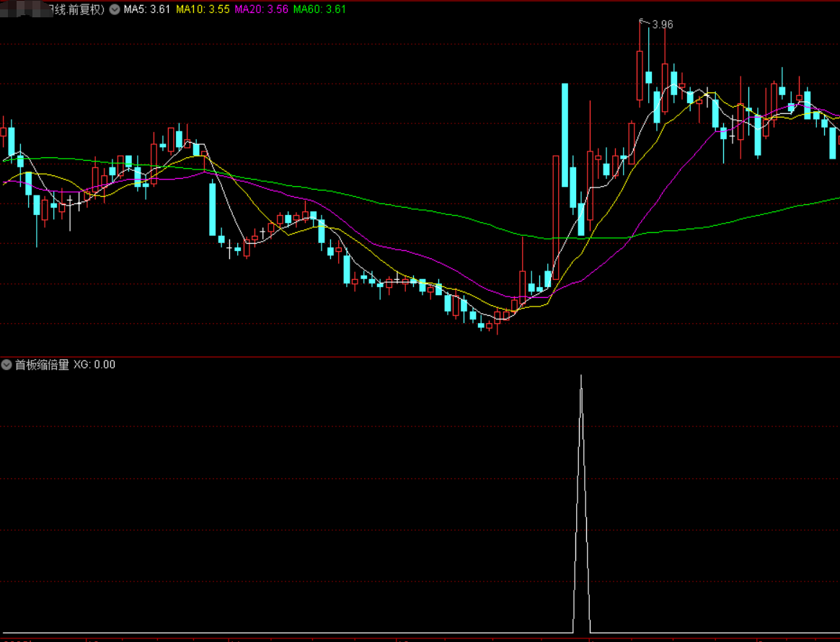Click the 3.96 high price marker

663,25
